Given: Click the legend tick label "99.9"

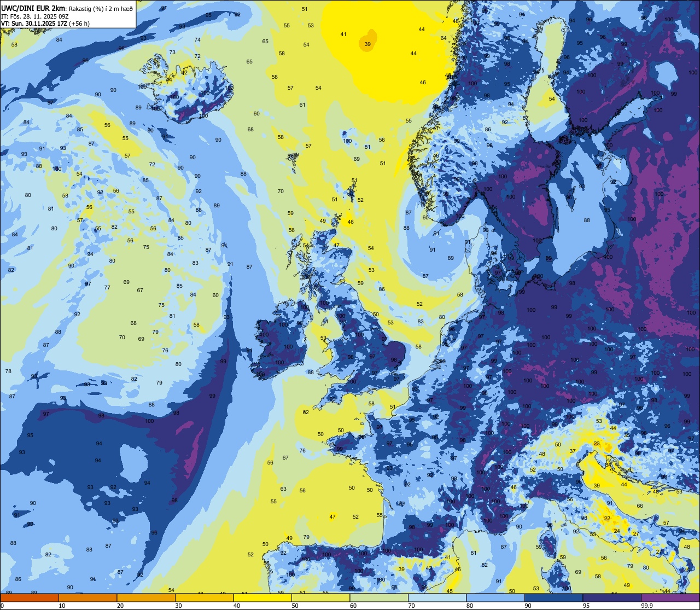Looking at the screenshot, I should coord(647,605).
